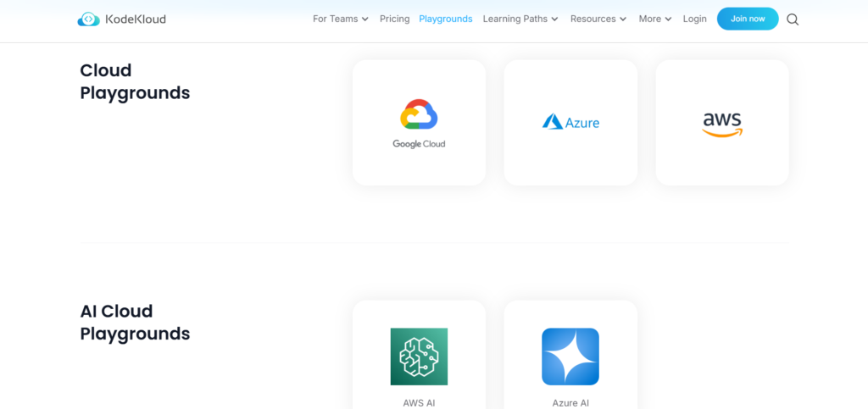Screen dimensions: 868x409
Task: Expand the Resources dropdown menu
Action: pos(598,19)
